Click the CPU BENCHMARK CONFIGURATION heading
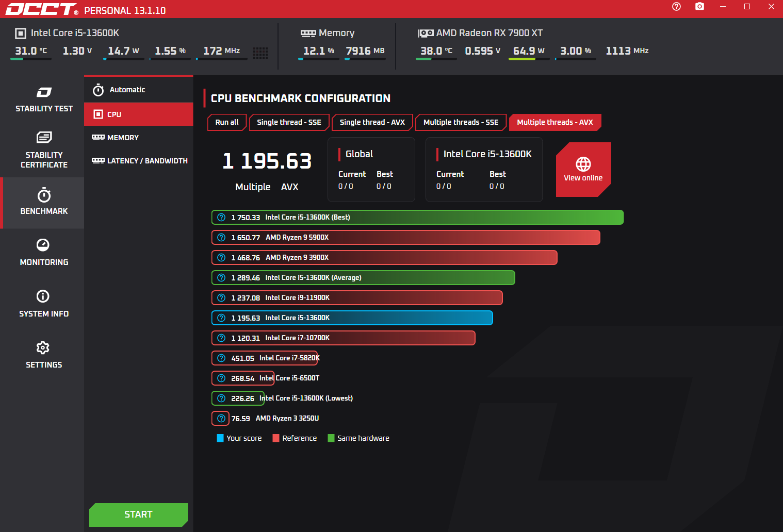Viewport: 783px width, 532px height. 301,98
